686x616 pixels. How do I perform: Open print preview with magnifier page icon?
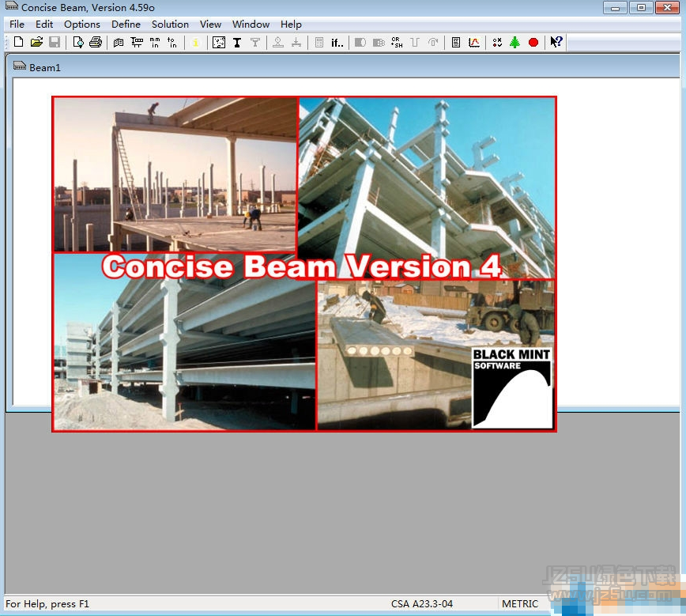78,42
